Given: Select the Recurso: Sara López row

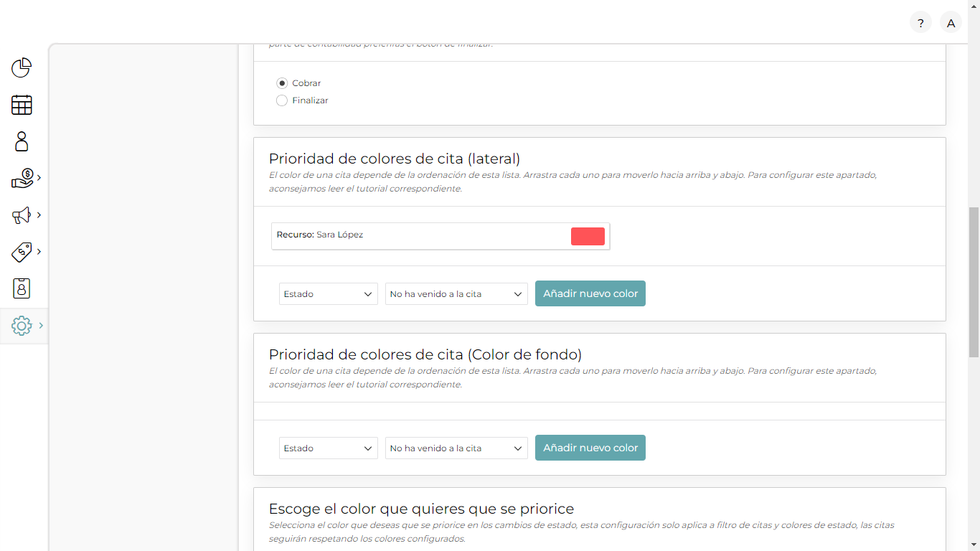Looking at the screenshot, I should pyautogui.click(x=440, y=236).
